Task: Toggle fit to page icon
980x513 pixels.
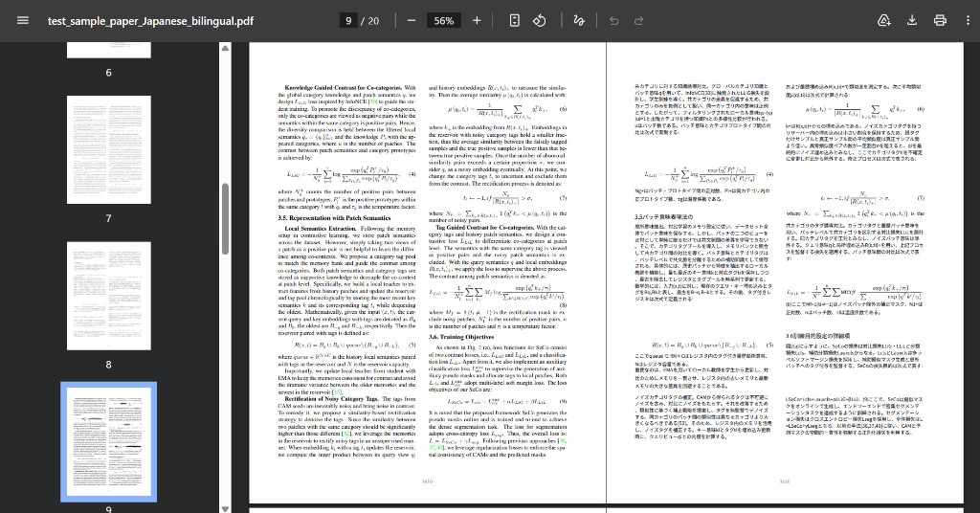Action: click(514, 21)
